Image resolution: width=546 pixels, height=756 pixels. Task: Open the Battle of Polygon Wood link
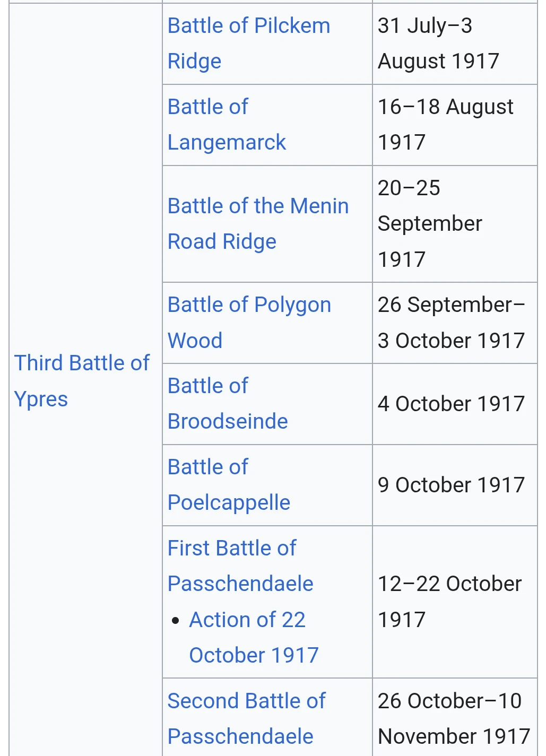249,323
